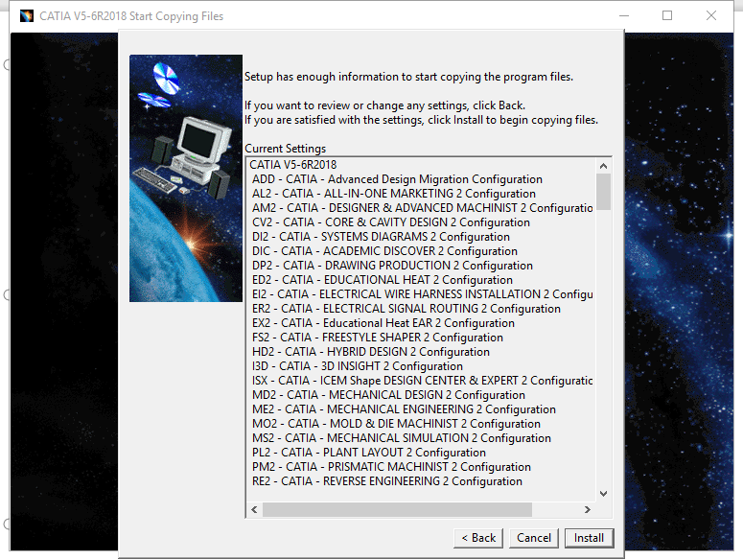Select MO2 - MOLD & DIE MACHINIST line
The image size is (743, 560).
tap(396, 424)
